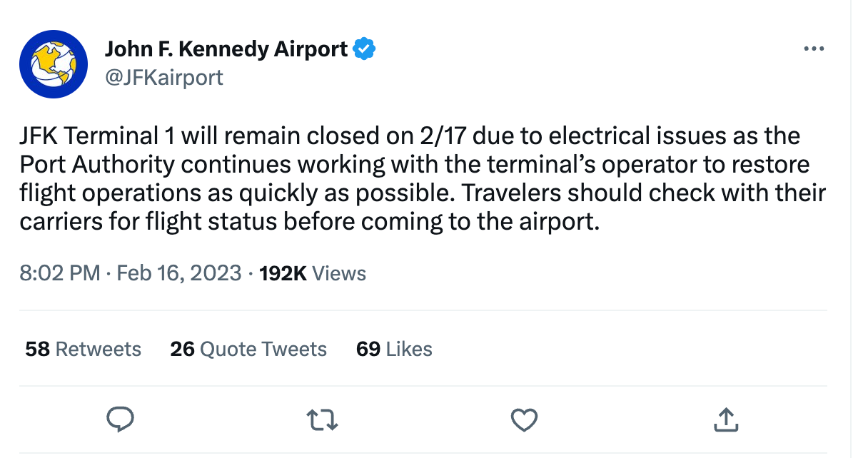Open the JFK Airport profile avatar
Viewport: 868px width, 458px height.
(53, 64)
